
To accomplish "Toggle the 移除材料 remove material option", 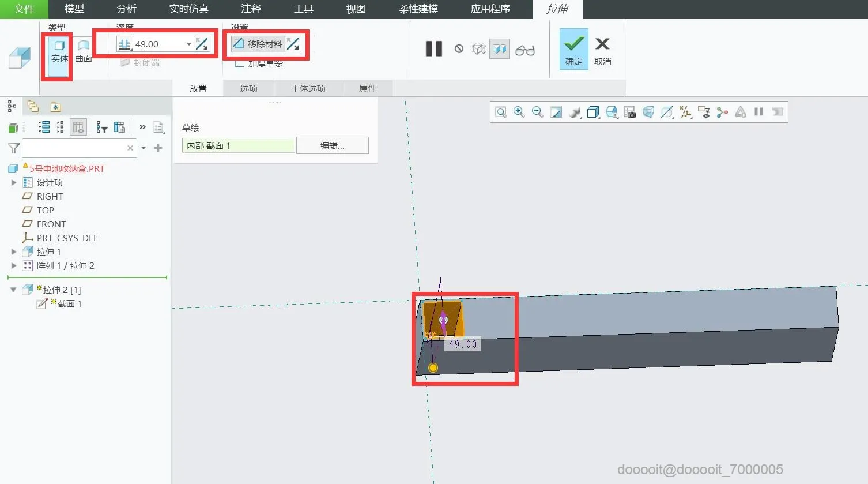I will tap(258, 44).
